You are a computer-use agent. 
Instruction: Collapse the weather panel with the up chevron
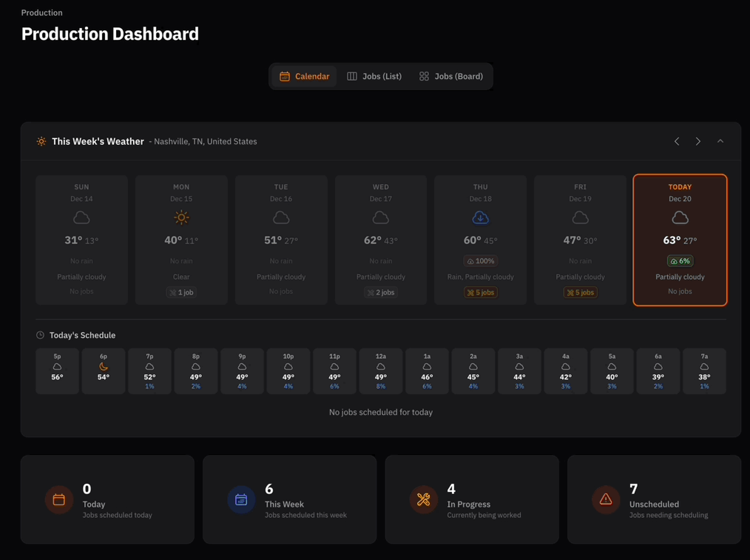point(720,141)
